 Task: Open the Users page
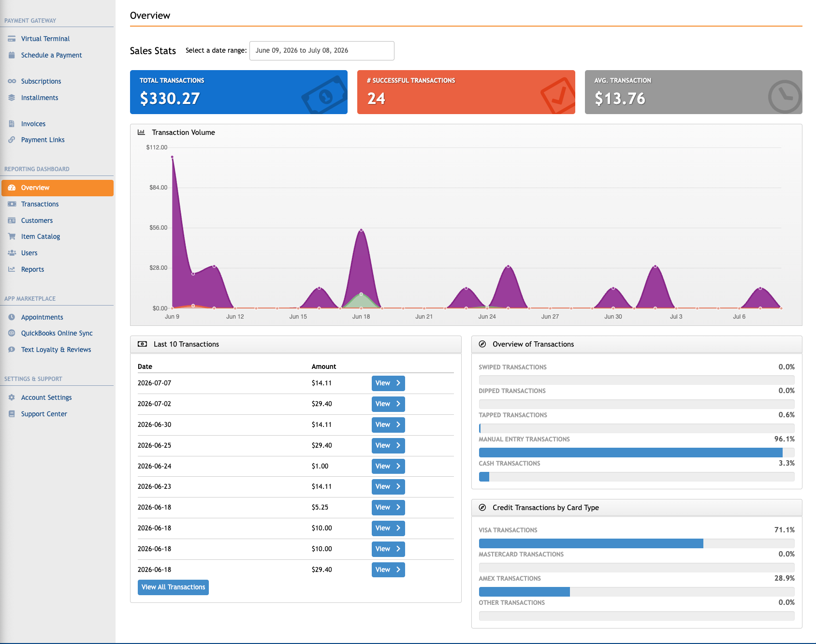point(29,253)
